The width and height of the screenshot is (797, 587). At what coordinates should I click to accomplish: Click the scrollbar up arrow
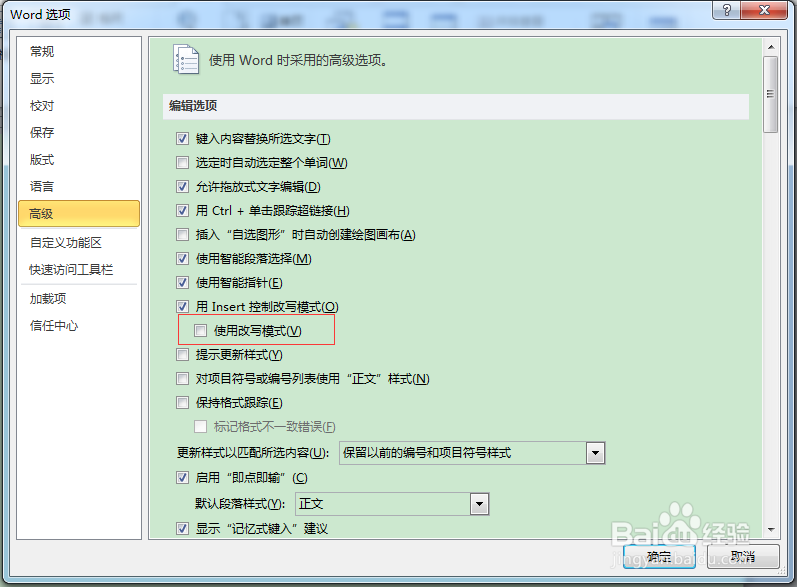click(x=771, y=47)
